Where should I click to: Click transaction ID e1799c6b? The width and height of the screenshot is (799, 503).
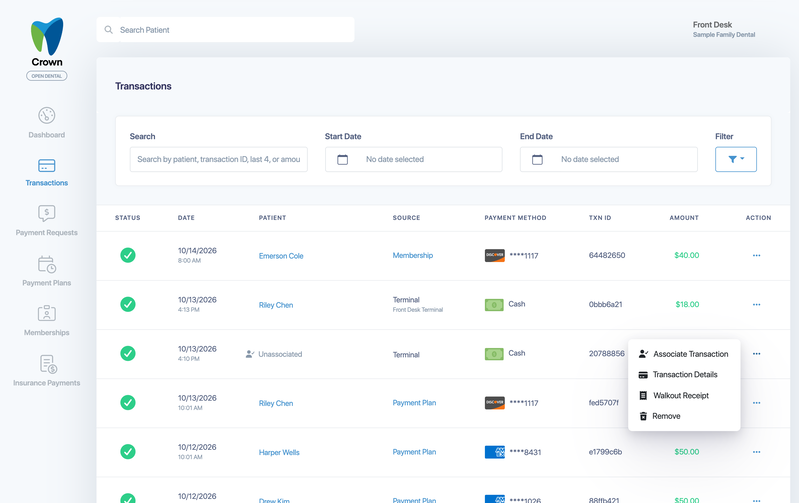[605, 452]
